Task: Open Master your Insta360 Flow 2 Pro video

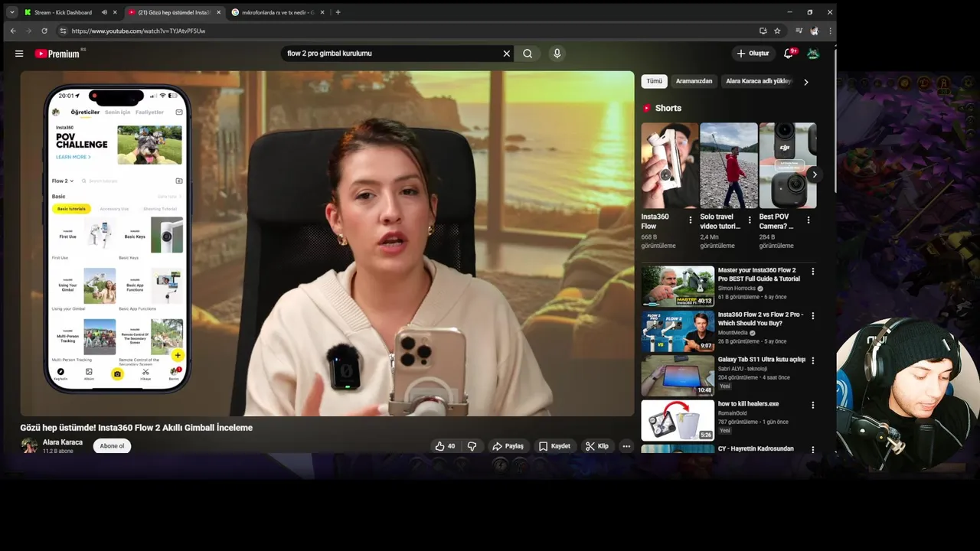Action: pyautogui.click(x=759, y=275)
